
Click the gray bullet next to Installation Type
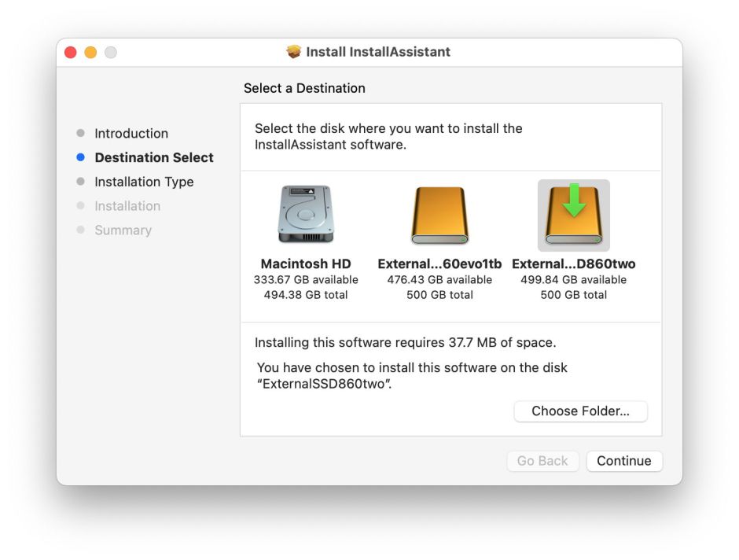coord(80,182)
